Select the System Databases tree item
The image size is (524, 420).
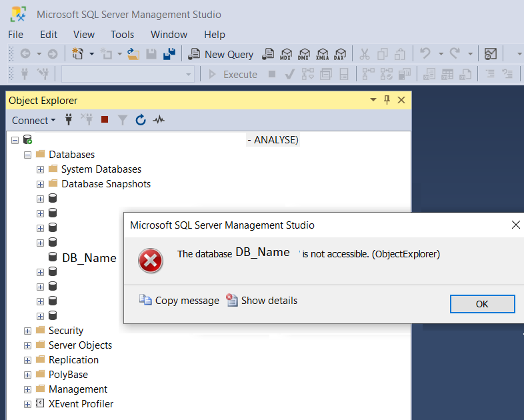point(101,169)
